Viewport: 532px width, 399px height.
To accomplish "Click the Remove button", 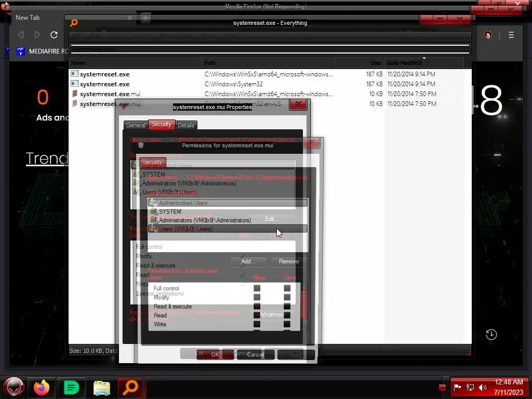I will tap(289, 261).
